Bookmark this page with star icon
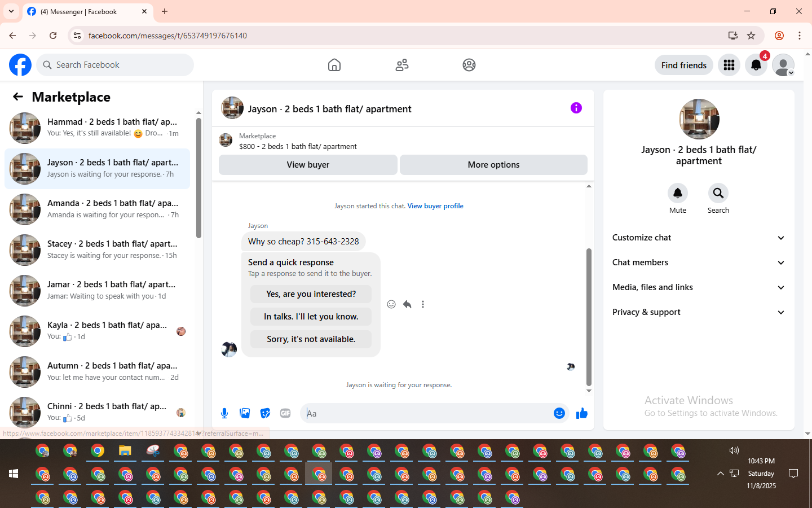This screenshot has height=508, width=812. 751,36
